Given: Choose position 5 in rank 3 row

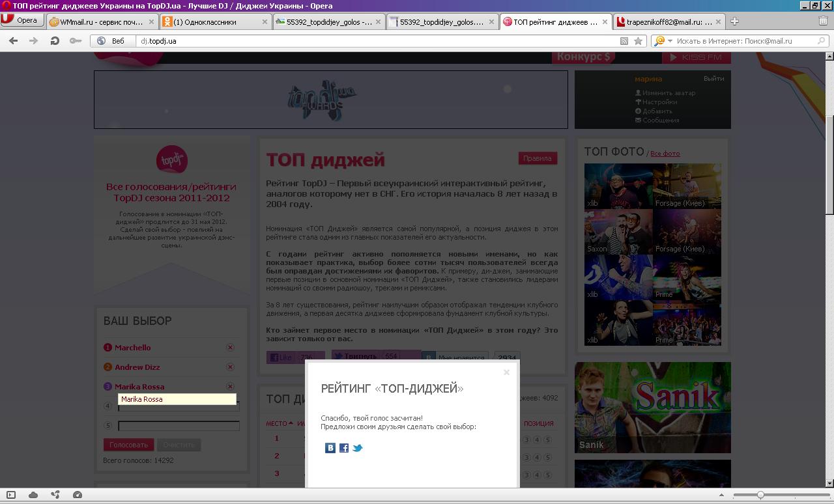Looking at the screenshot, I should [547, 475].
